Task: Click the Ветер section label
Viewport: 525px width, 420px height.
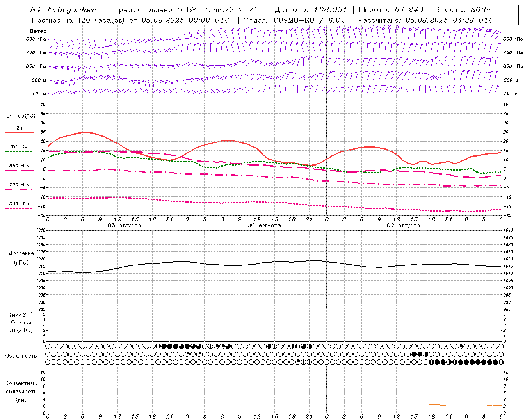Action: click(38, 31)
